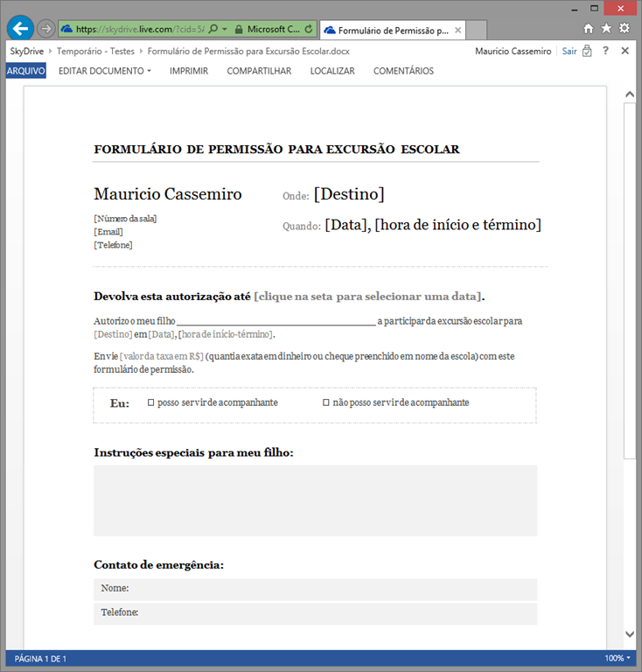
Task: Open the 100% zoom dropdown
Action: 617,658
